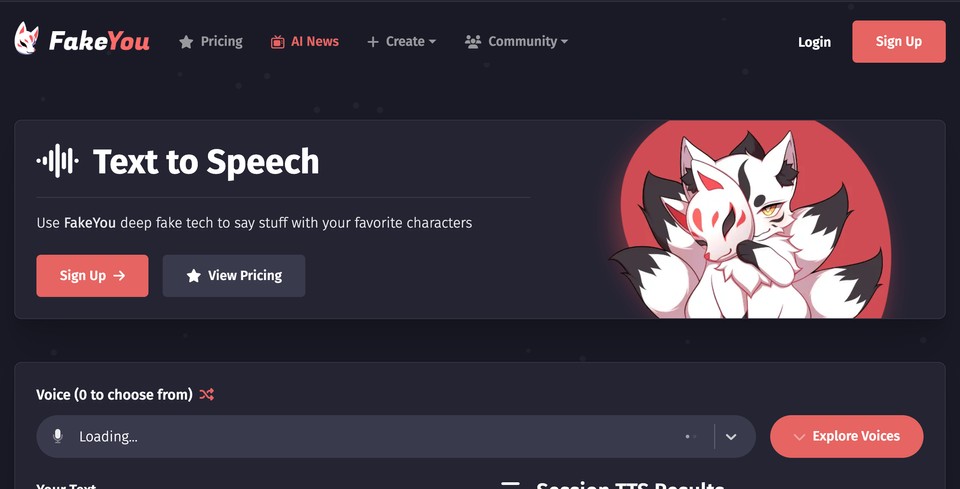Click the Sign Up arrow button in banner
960x489 pixels.
pos(92,276)
